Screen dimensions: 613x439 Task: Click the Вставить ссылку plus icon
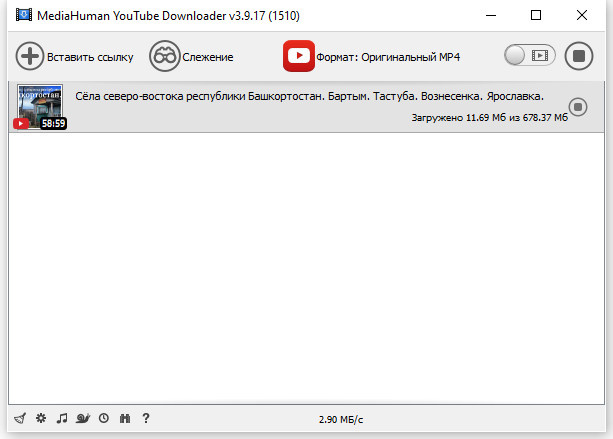pos(30,56)
